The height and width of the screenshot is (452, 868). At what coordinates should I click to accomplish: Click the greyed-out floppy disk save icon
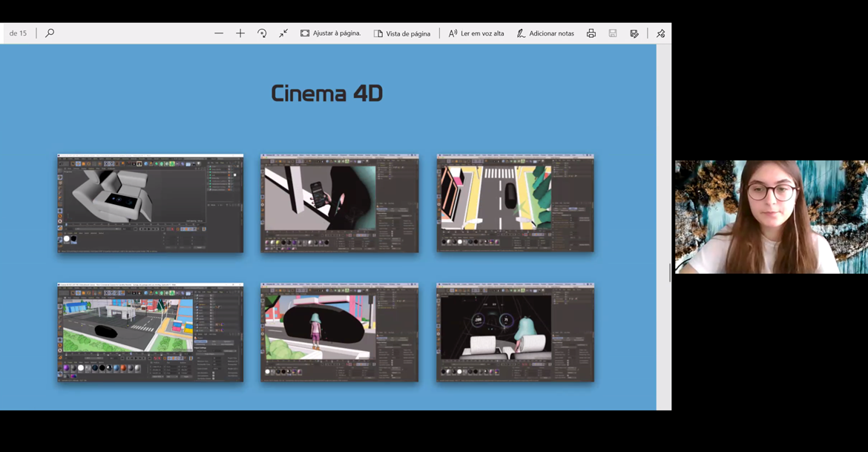(x=613, y=33)
